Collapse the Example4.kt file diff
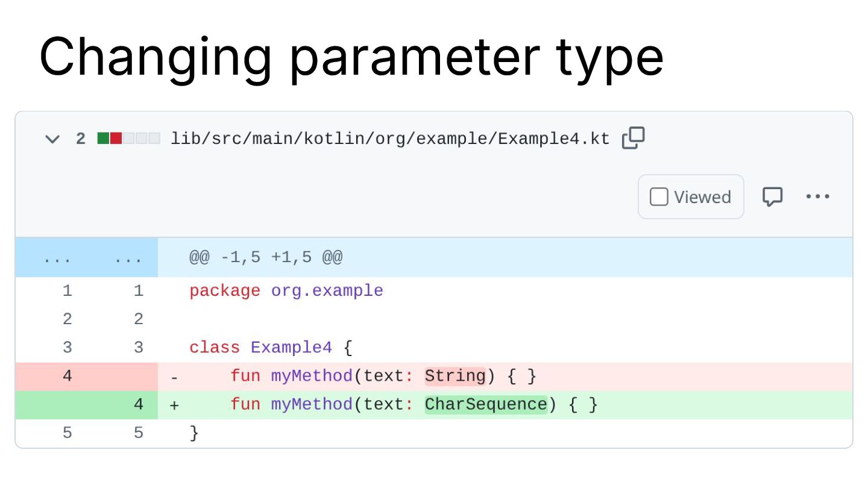The height and width of the screenshot is (488, 868). click(x=52, y=139)
